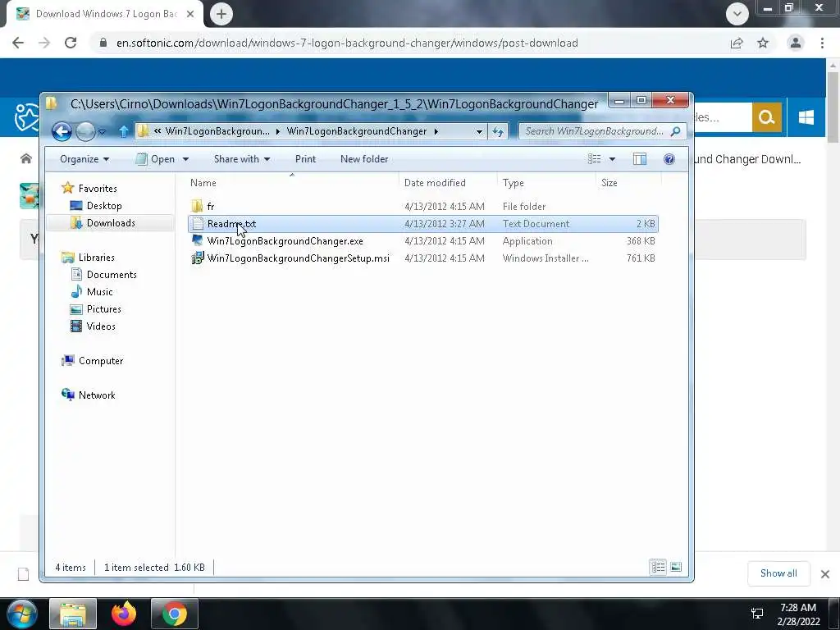
Task: Open the Organize menu
Action: [84, 159]
